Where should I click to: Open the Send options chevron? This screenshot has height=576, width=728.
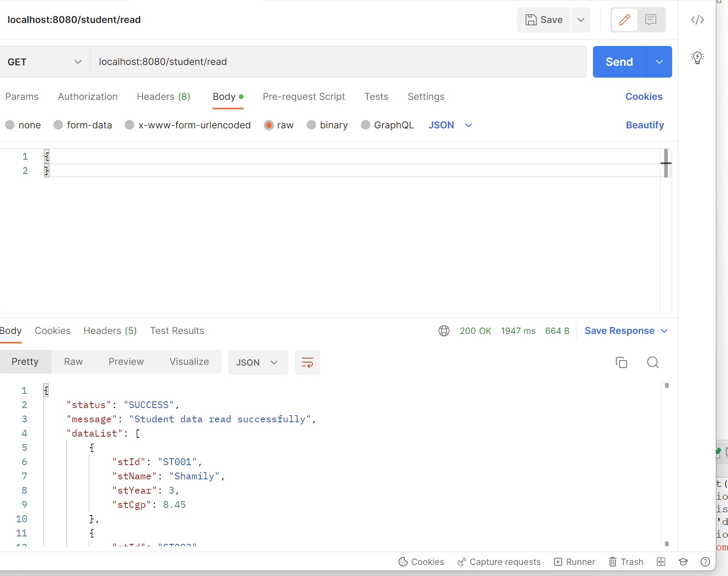pyautogui.click(x=659, y=62)
